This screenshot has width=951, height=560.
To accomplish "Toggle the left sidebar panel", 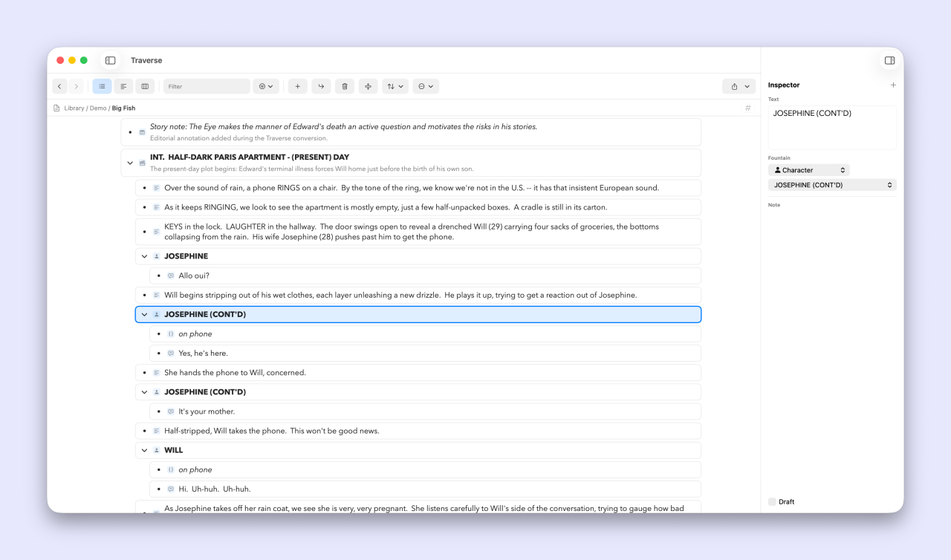I will click(111, 60).
